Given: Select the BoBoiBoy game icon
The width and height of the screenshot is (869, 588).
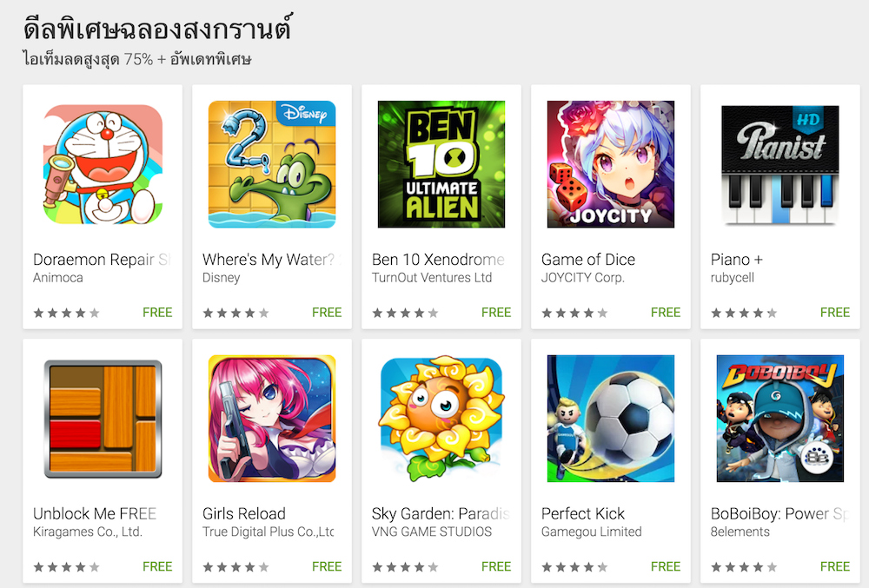Looking at the screenshot, I should (780, 419).
